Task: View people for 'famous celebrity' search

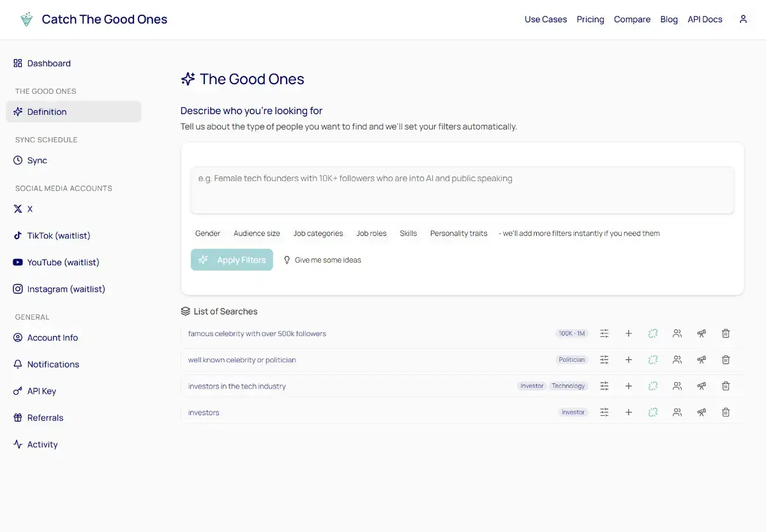Action: coord(677,334)
